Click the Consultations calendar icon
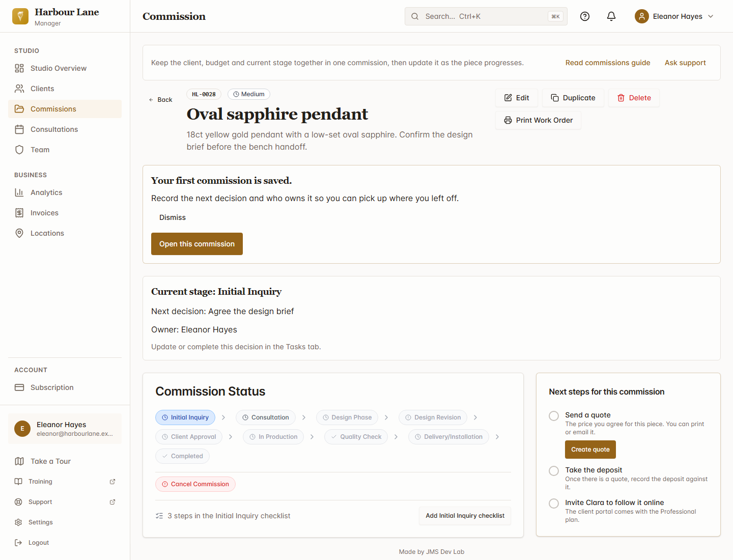Screen dimensions: 733x560 [19, 129]
